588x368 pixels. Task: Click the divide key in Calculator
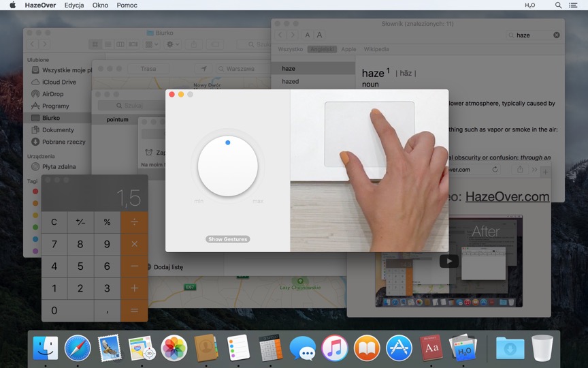click(x=134, y=222)
